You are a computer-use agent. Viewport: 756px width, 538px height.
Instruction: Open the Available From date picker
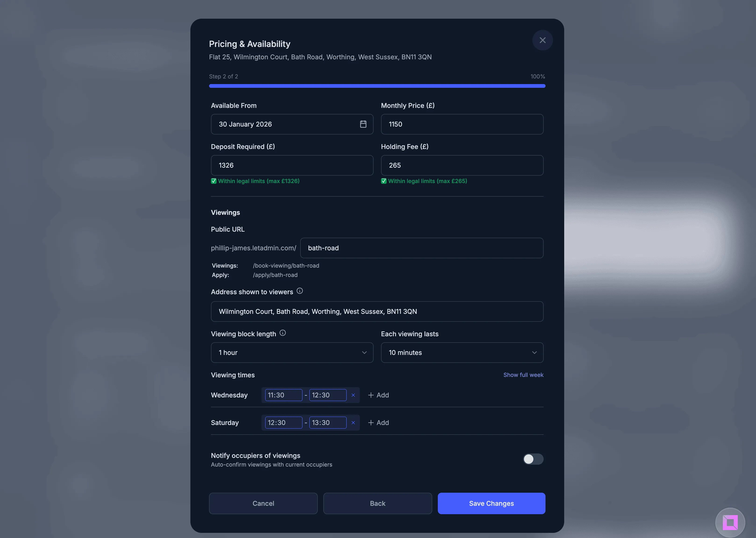(363, 124)
